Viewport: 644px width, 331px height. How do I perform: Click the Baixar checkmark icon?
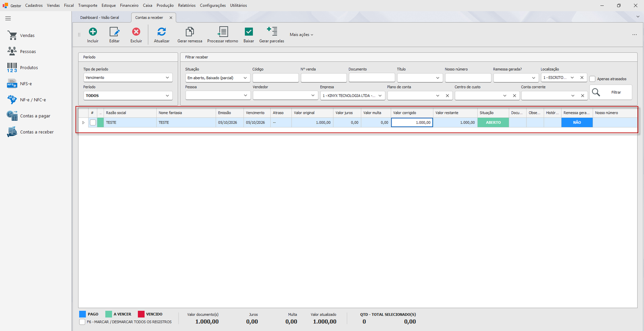click(x=249, y=32)
